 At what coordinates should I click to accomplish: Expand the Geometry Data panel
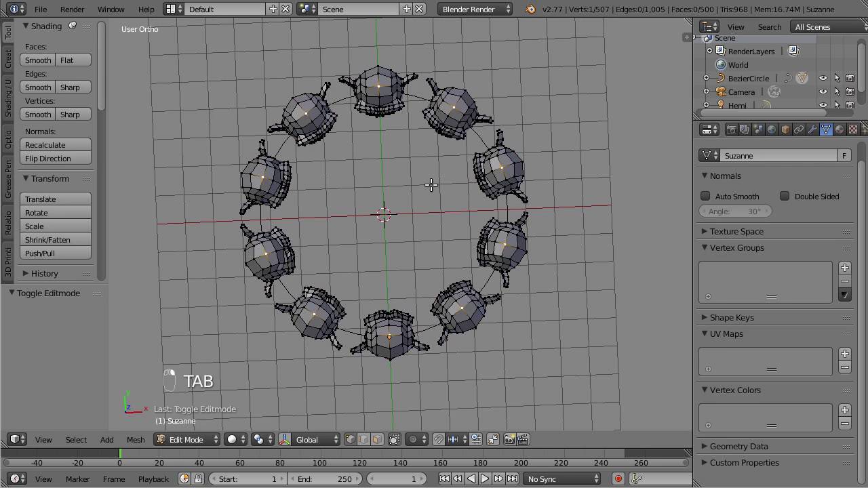[x=738, y=446]
